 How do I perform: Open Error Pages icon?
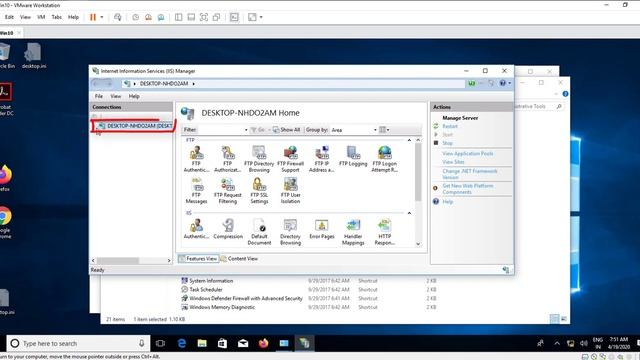[322, 229]
